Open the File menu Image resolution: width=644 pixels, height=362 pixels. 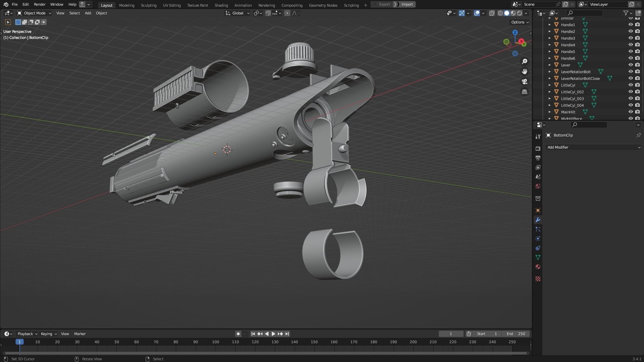click(14, 4)
